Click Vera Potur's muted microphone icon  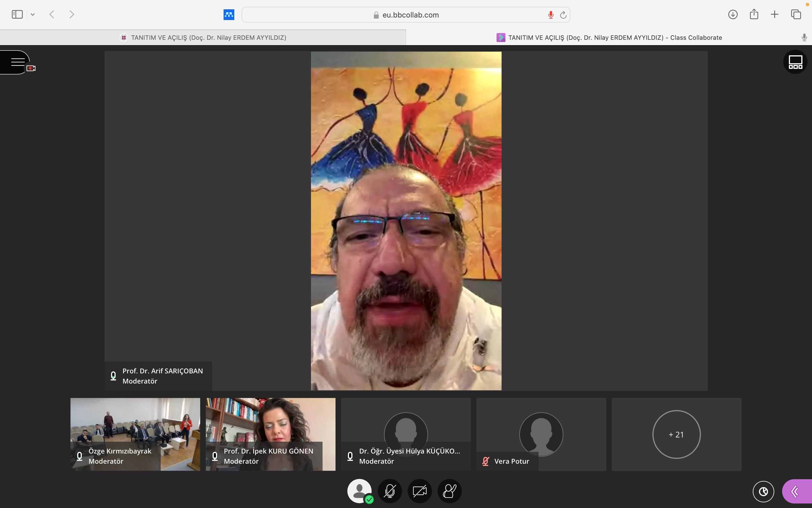point(486,461)
